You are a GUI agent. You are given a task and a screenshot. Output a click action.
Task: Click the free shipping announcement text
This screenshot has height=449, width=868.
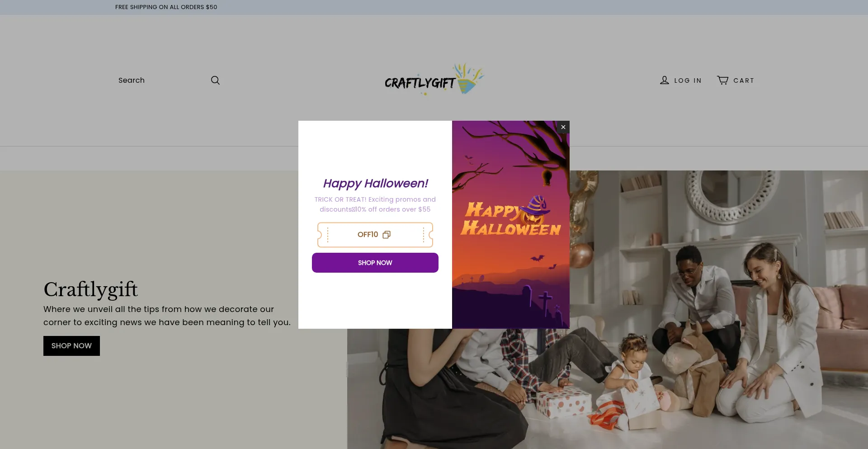coord(166,7)
